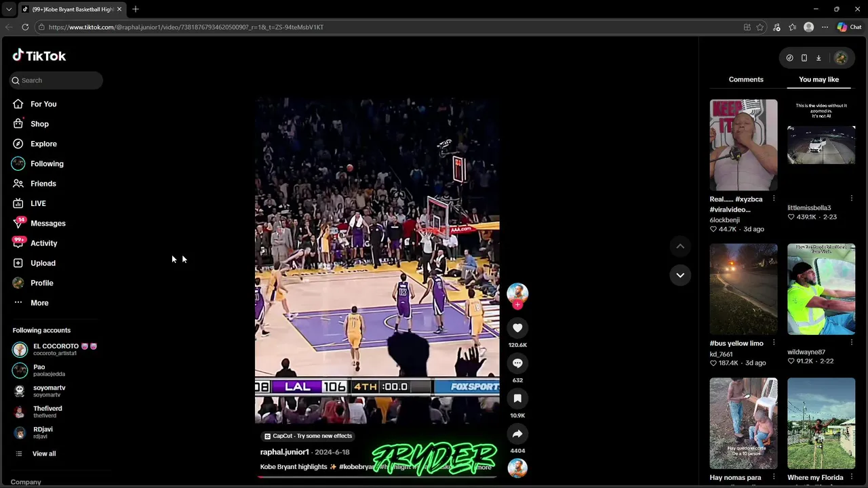Open browser settings and more menu
This screenshot has height=488, width=868.
click(x=825, y=27)
